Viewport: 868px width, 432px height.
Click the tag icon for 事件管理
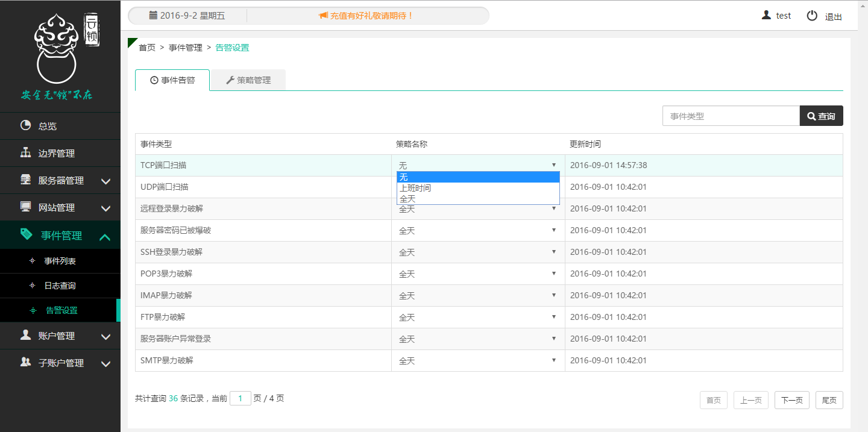26,234
